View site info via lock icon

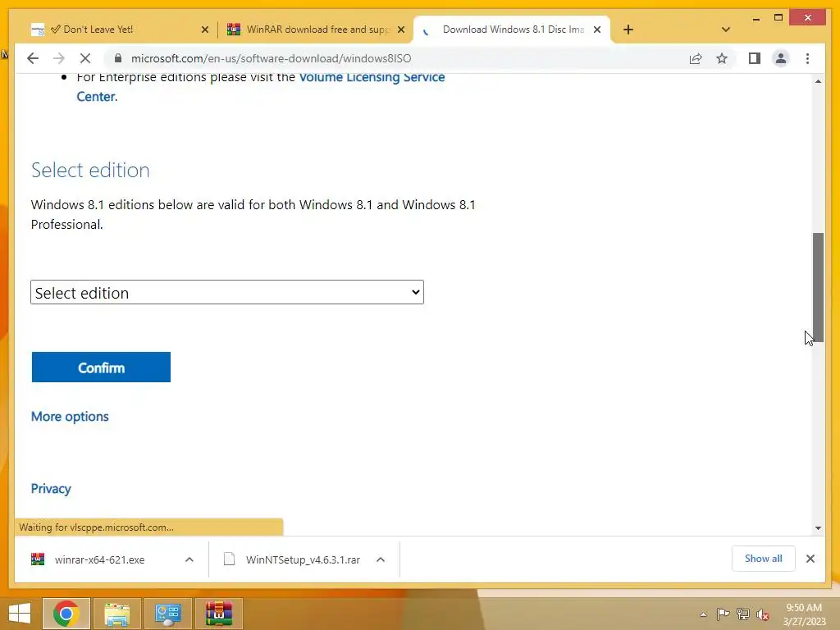118,58
